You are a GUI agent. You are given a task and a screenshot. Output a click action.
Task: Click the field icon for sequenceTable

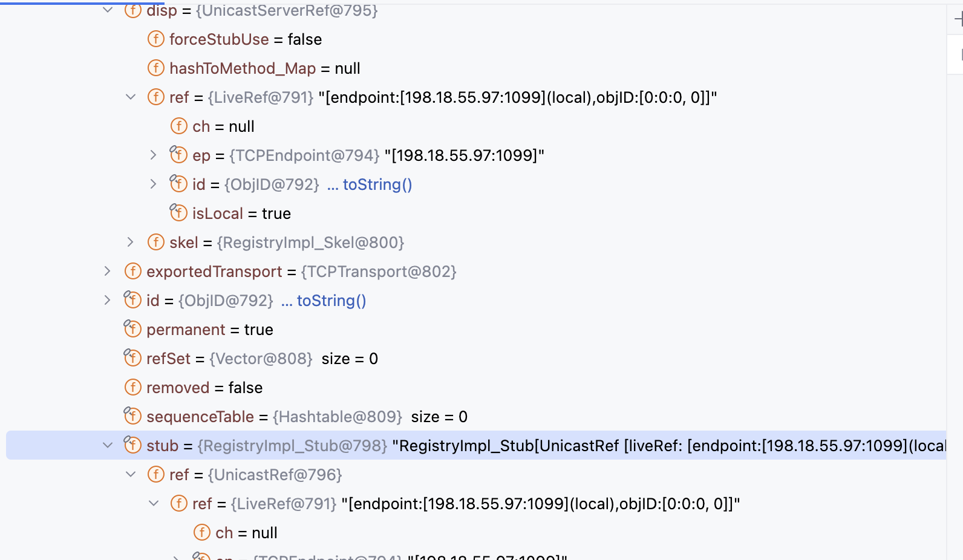tap(132, 416)
